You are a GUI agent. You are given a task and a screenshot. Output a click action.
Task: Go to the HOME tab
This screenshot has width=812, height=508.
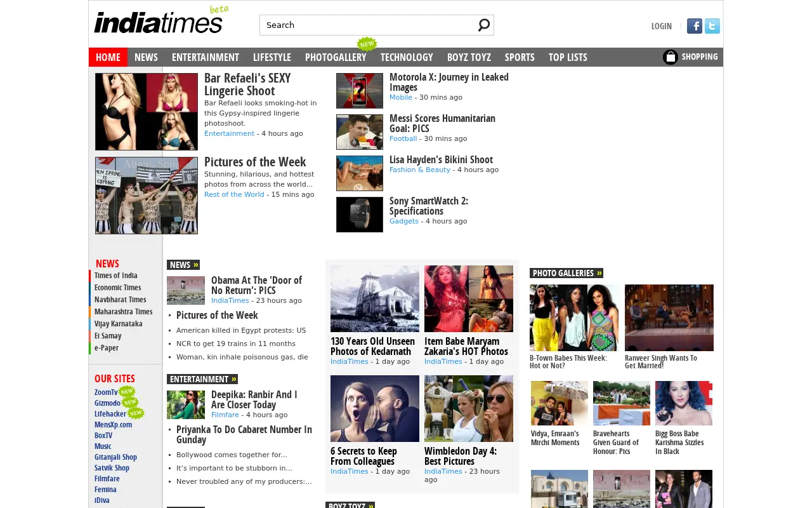coord(108,57)
